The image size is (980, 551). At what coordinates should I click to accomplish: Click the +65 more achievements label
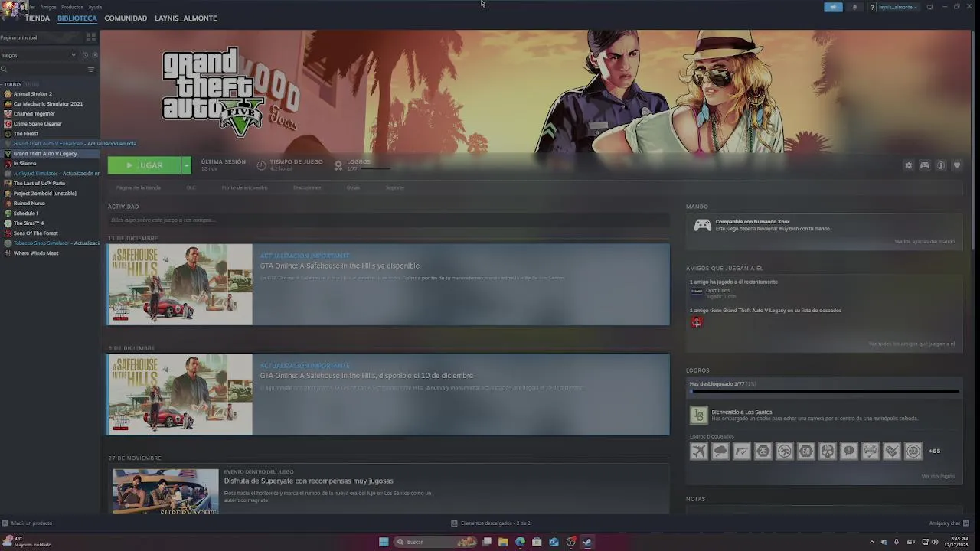(x=934, y=452)
